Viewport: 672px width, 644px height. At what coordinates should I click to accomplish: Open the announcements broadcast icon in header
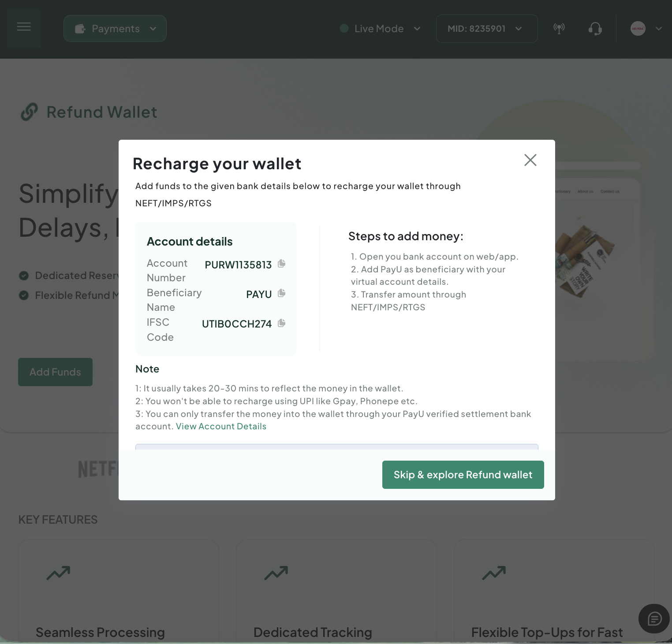[559, 28]
